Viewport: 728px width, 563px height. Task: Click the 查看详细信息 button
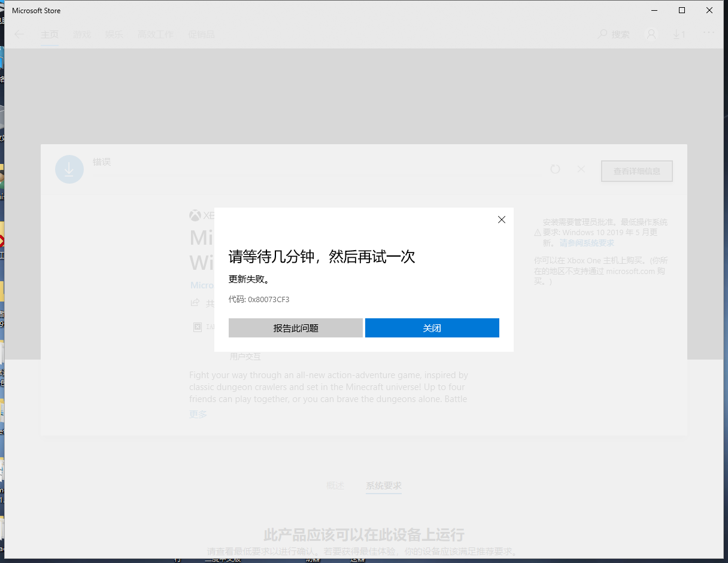click(x=637, y=171)
